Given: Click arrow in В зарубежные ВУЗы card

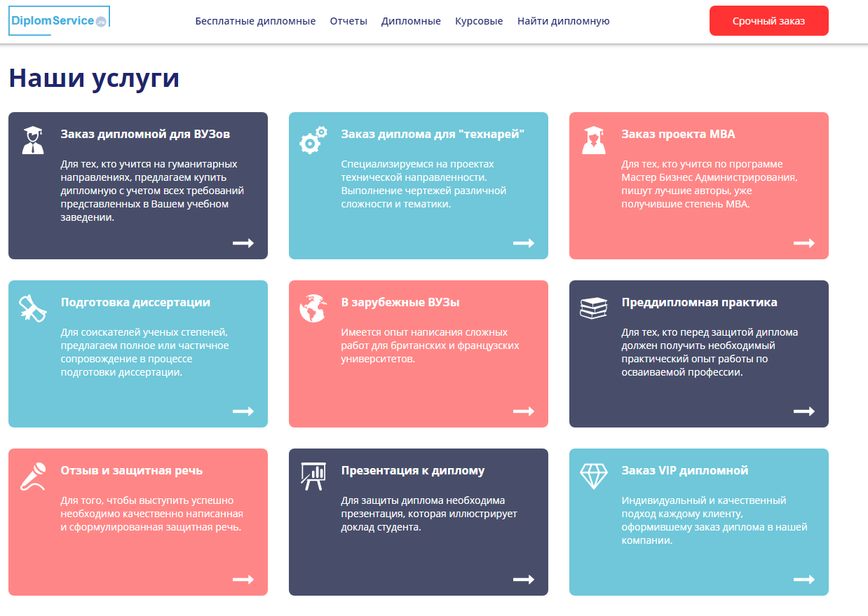Looking at the screenshot, I should tap(524, 411).
